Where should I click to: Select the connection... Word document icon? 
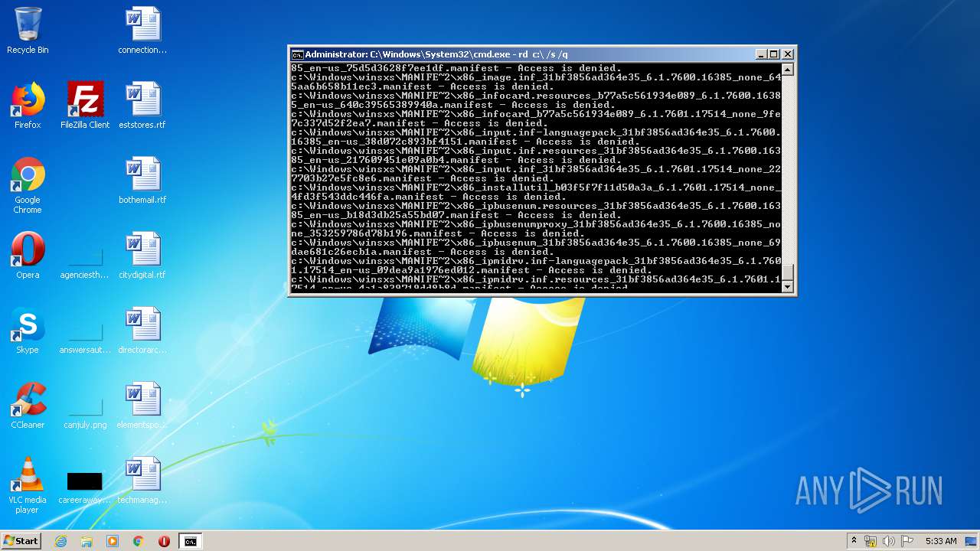142,31
